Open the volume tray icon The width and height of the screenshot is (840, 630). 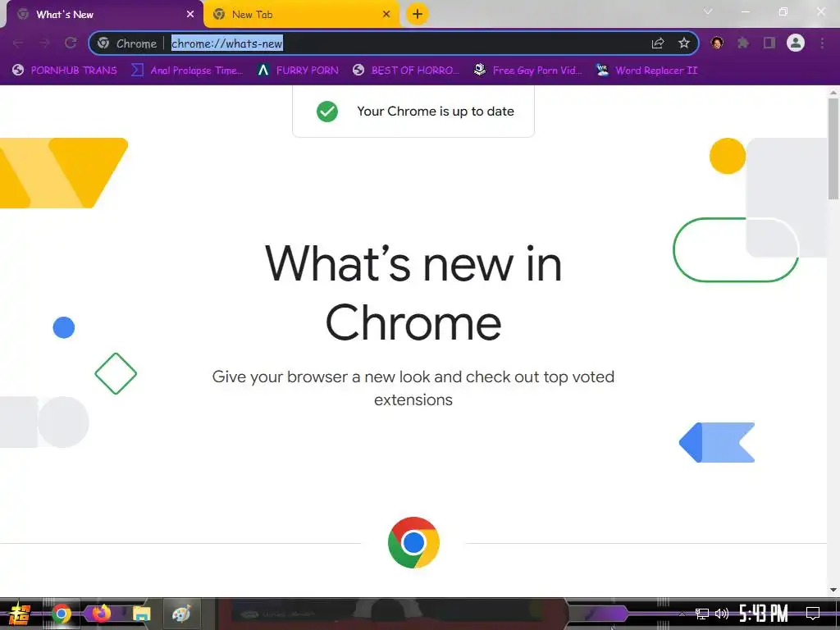[x=722, y=614]
